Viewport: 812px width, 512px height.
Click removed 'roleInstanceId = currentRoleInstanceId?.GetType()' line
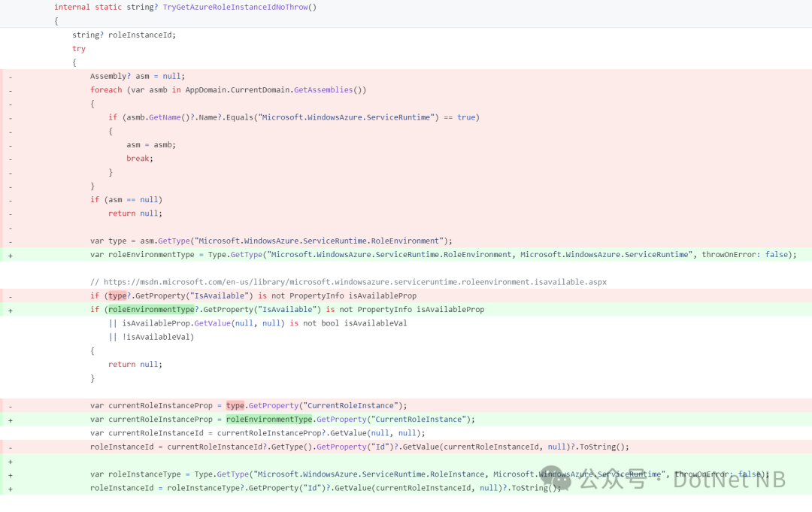click(359, 447)
